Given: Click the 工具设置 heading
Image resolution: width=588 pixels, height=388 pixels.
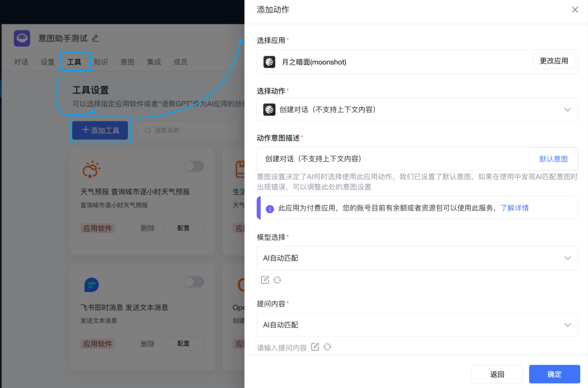Looking at the screenshot, I should click(x=90, y=90).
